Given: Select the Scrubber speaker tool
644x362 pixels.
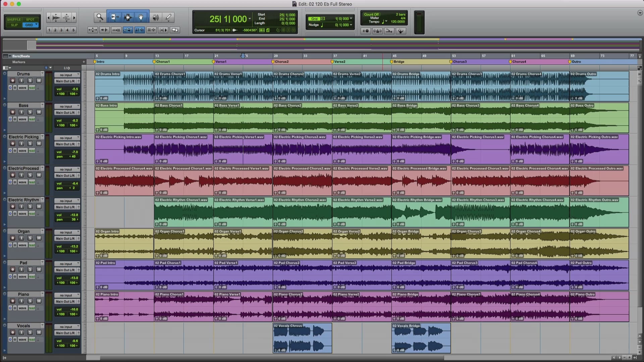Looking at the screenshot, I should click(156, 17).
